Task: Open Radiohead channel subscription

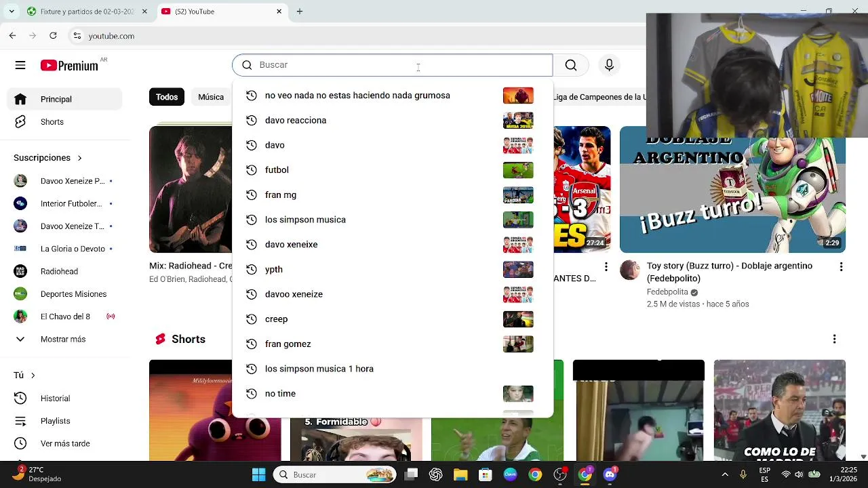Action: coord(66,271)
